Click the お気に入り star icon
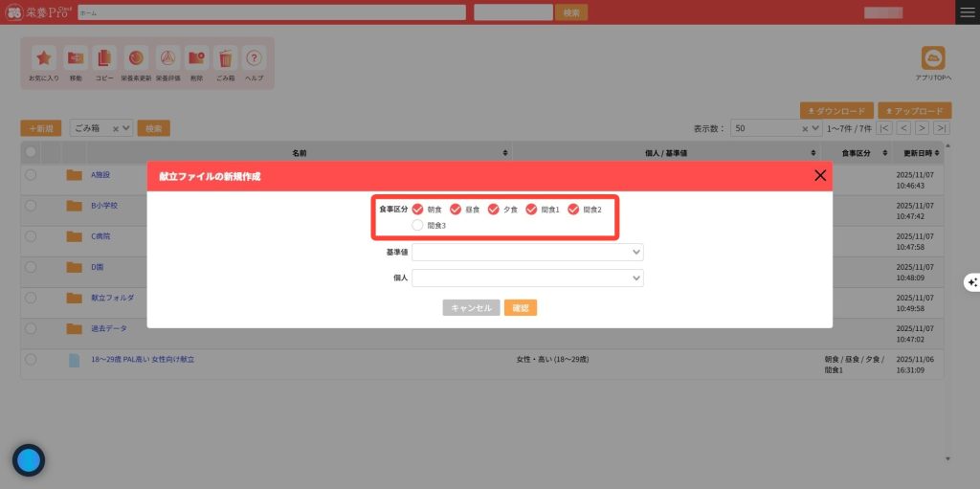This screenshot has height=489, width=980. coord(44,57)
